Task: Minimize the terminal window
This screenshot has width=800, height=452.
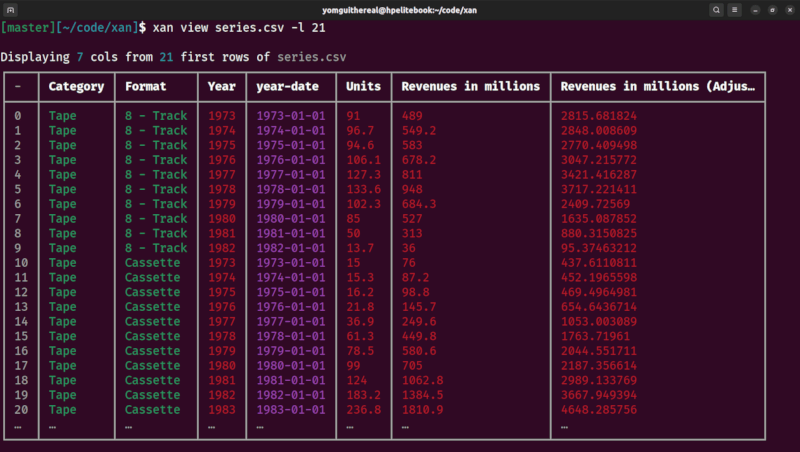Action: click(757, 9)
